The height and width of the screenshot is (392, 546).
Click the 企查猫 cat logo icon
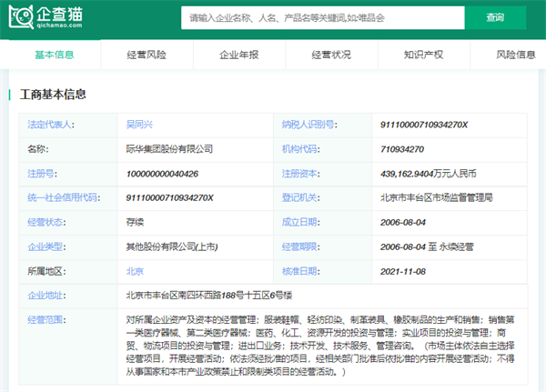[21, 16]
